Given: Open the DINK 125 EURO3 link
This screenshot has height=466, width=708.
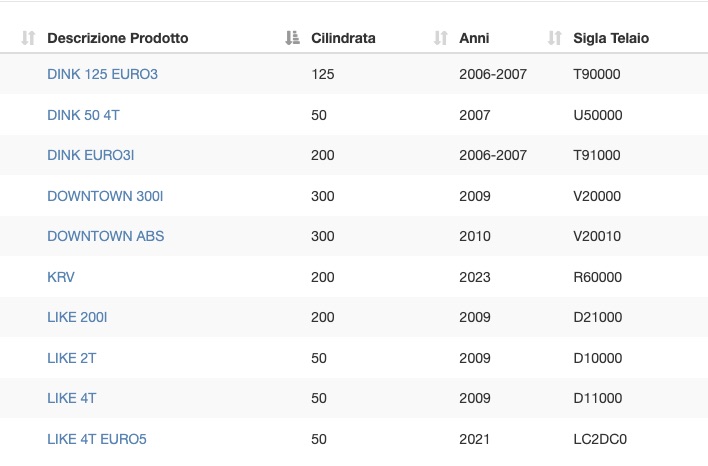Looking at the screenshot, I should 102,74.
